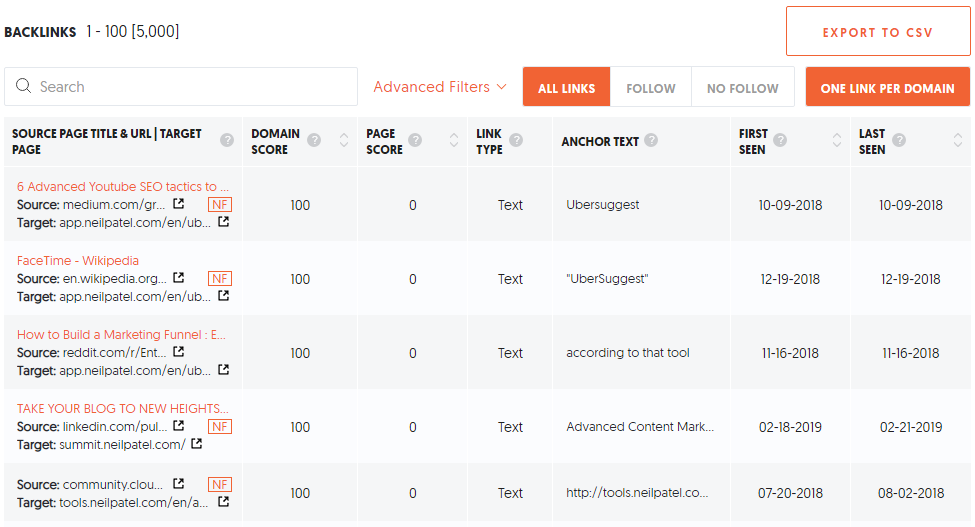Image resolution: width=975 pixels, height=527 pixels.
Task: Click NF badge in linkedin.com row
Action: 219,426
